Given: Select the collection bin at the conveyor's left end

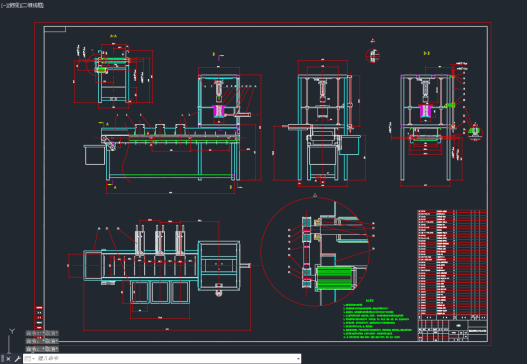Looking at the screenshot, I should pyautogui.click(x=94, y=155).
